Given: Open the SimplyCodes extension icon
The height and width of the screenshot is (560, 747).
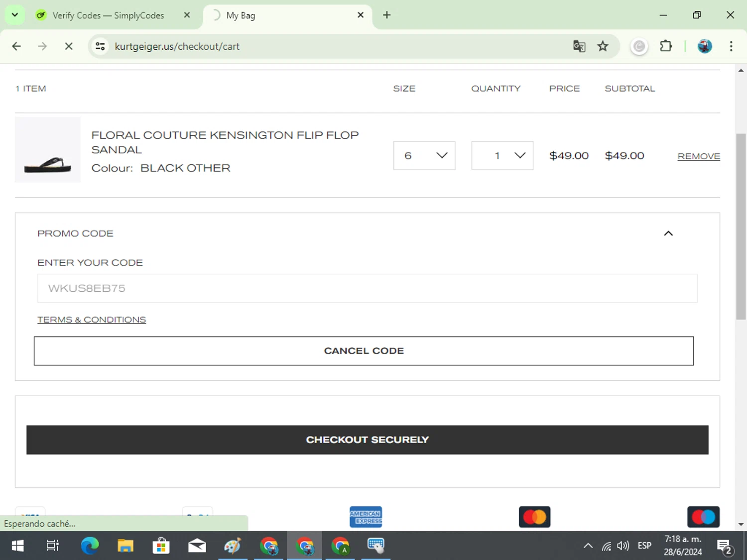Looking at the screenshot, I should pyautogui.click(x=639, y=46).
